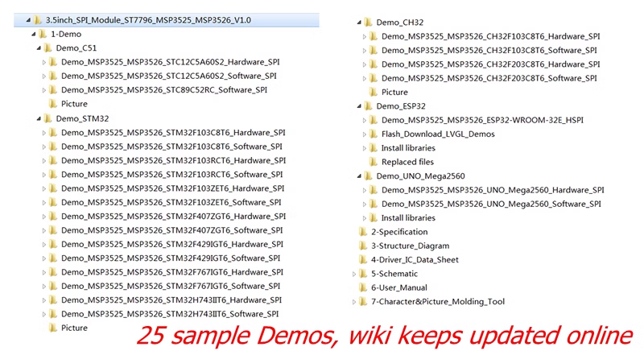Click the folder icon for 6-User_Manual
644x351 pixels.
click(x=363, y=287)
